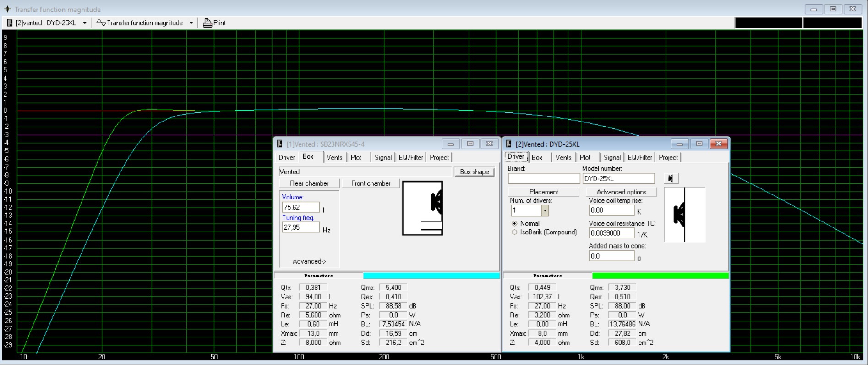Click the Vas value 94,00 in the SB23NRXS45-4 window
The height and width of the screenshot is (365, 868).
(313, 297)
